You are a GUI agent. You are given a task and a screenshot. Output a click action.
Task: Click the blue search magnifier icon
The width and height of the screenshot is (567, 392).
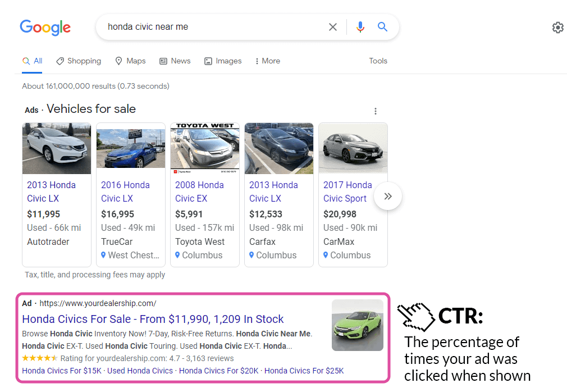click(382, 26)
